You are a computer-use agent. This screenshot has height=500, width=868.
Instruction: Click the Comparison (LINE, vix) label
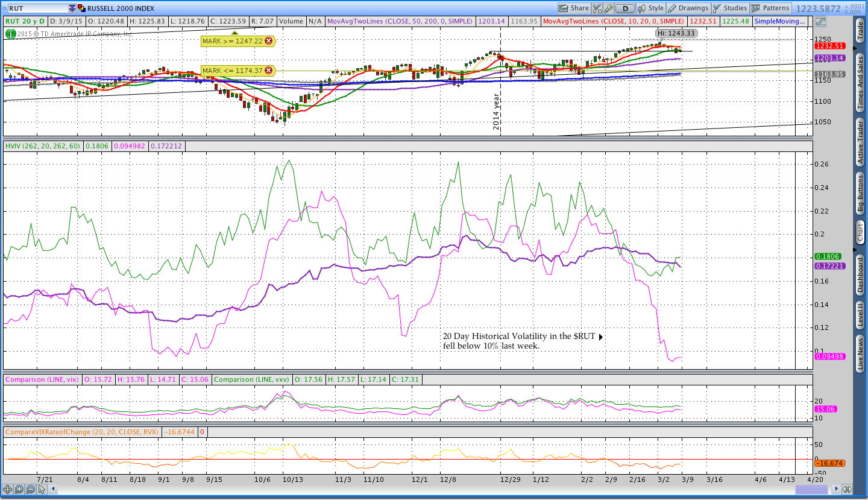pos(42,379)
